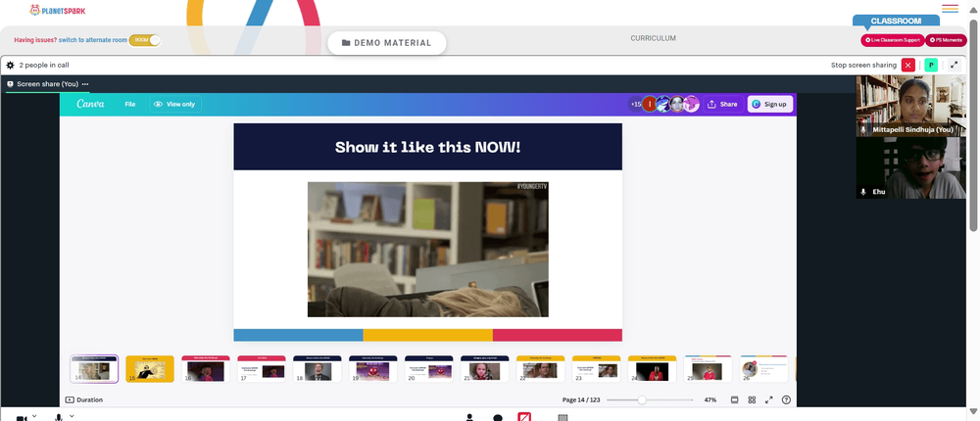Click red screen share icon
The height and width of the screenshot is (421, 980).
tap(524, 417)
